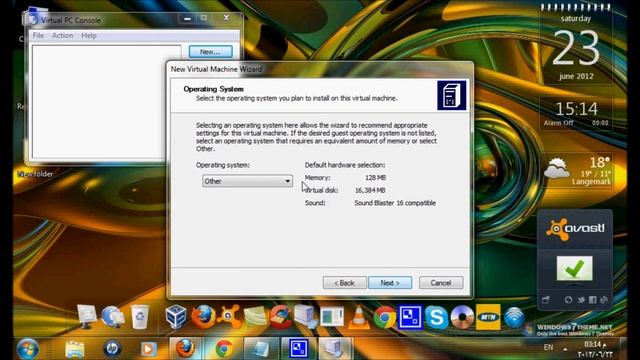This screenshot has height=360, width=640.
Task: Click the avast! green checkmark status
Action: 574,268
